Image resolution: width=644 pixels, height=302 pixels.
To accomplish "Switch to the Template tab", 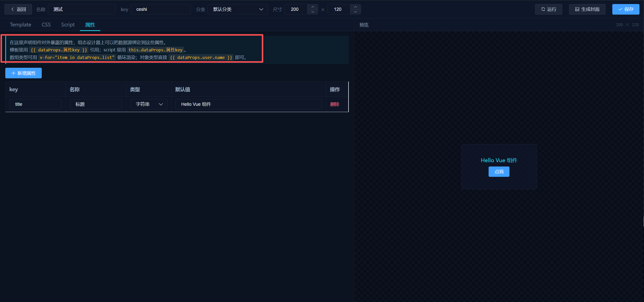I will [20, 25].
